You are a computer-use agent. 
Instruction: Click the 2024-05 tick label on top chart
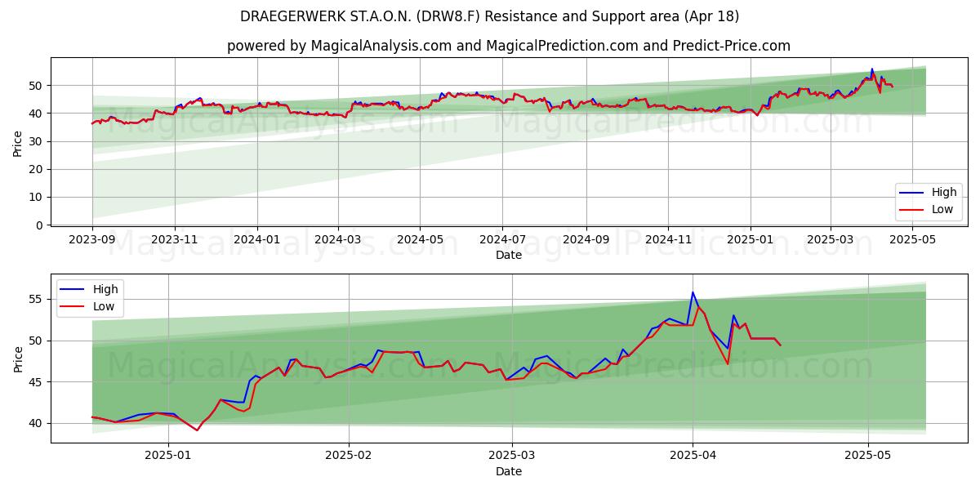click(420, 240)
